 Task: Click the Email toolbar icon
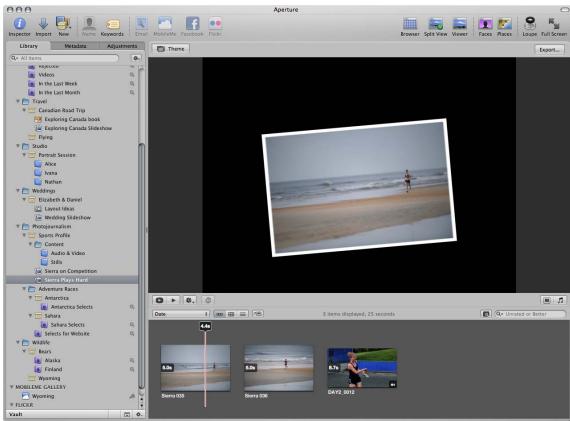tap(141, 24)
